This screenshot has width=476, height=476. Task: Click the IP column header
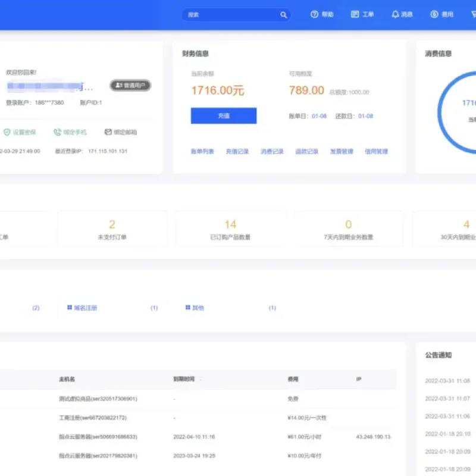pos(359,379)
